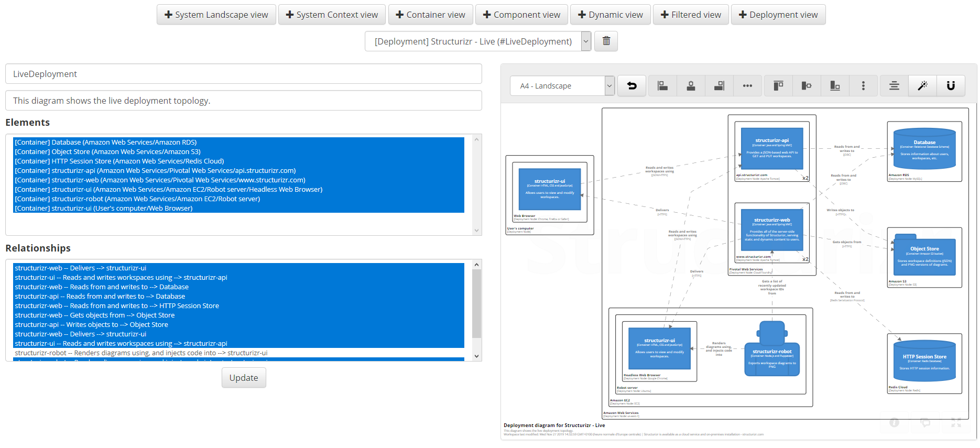
Task: Distribute elements horizontally with the three-dot icon
Action: (747, 86)
